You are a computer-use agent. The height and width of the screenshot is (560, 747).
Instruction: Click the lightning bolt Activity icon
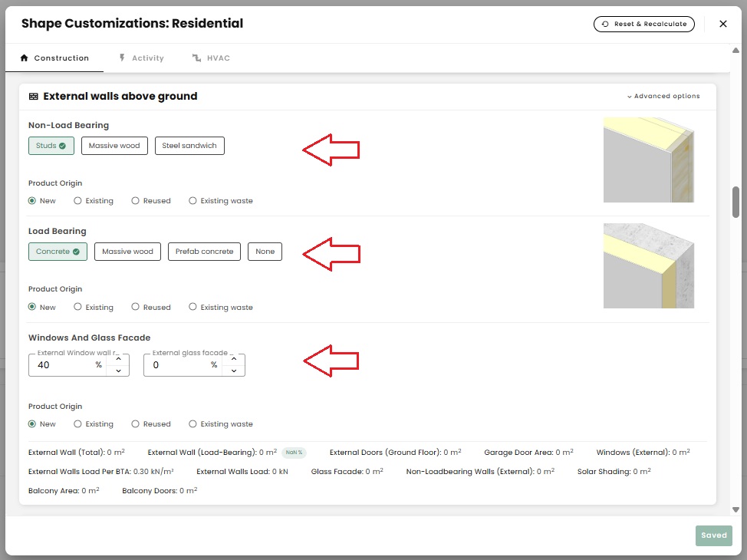(122, 58)
